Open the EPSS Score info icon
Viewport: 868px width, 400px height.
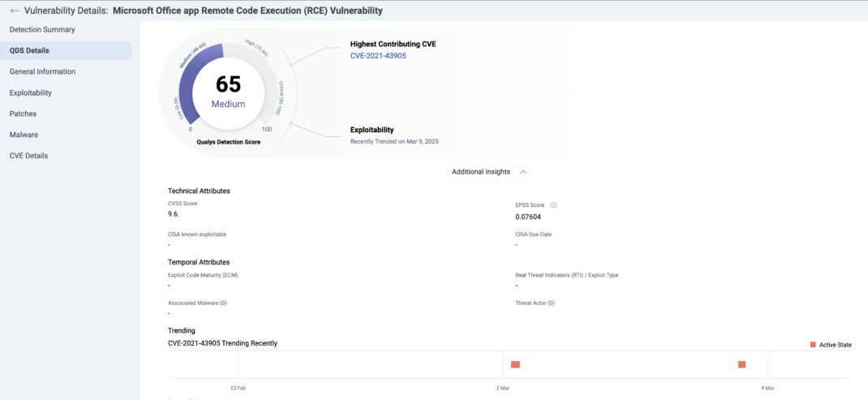(x=553, y=205)
